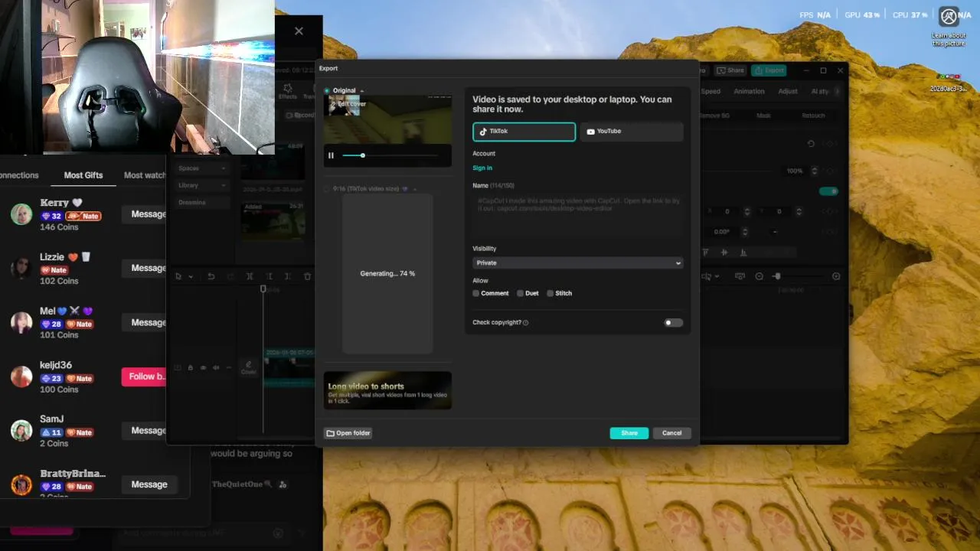This screenshot has width=980, height=551.
Task: Click the Split icon in timeline toolbar
Action: [x=250, y=276]
